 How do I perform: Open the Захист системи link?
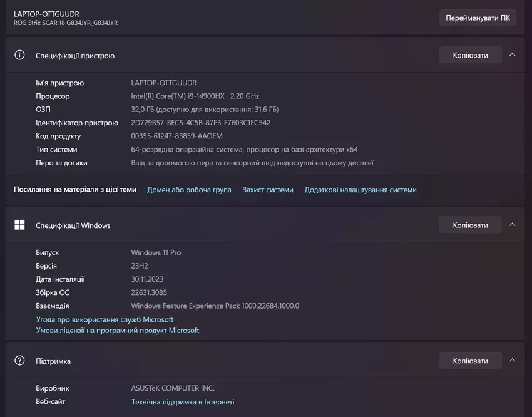[268, 190]
